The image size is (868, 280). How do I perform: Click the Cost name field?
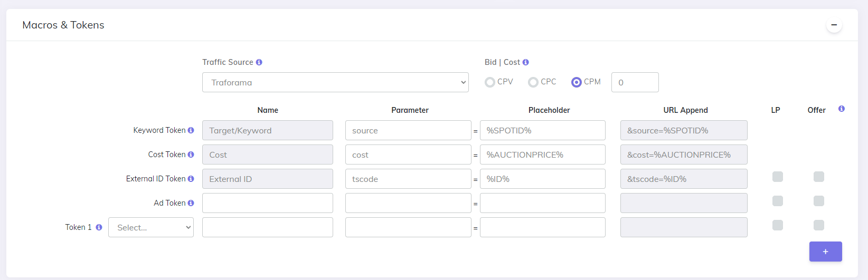(x=268, y=155)
